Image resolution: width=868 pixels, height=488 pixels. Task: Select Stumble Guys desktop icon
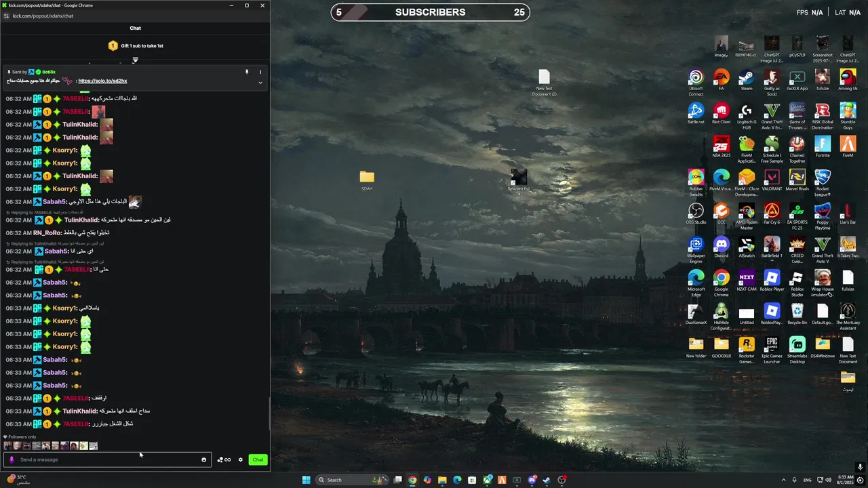pyautogui.click(x=848, y=116)
